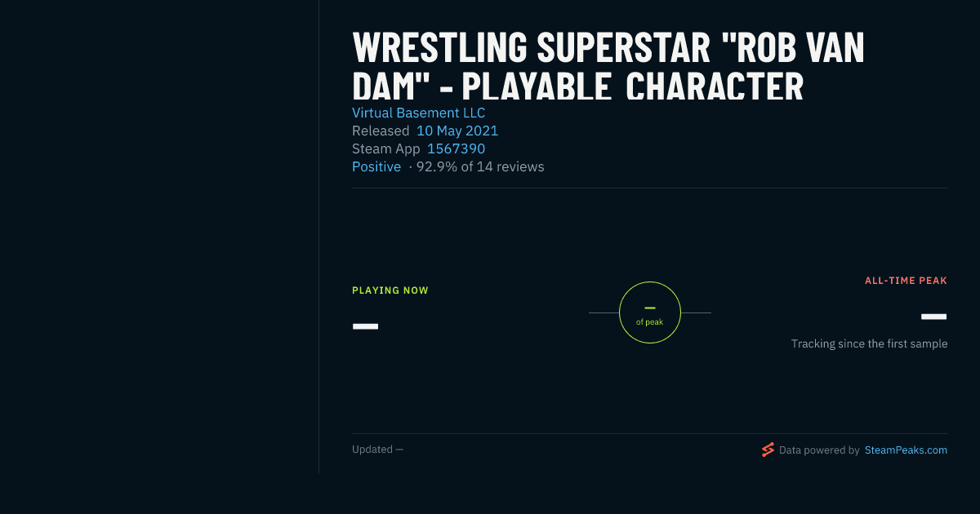The height and width of the screenshot is (514, 980).
Task: Click the Released label
Action: pos(381,131)
